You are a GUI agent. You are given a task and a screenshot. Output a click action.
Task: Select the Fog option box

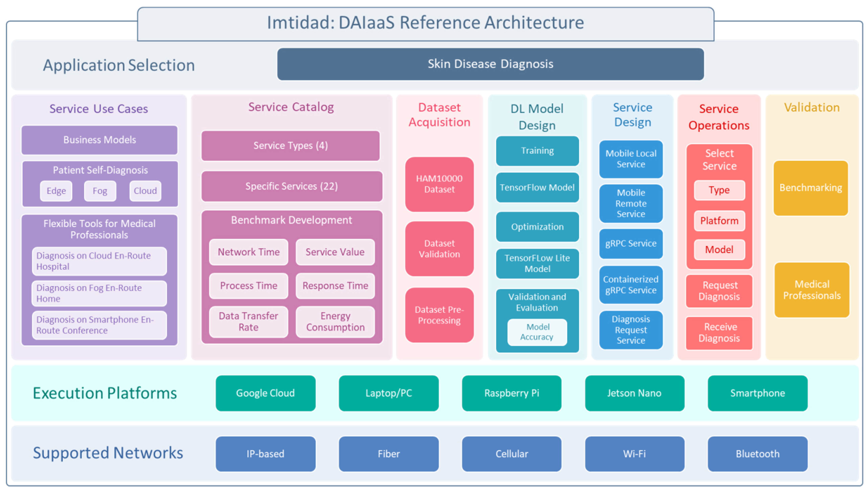click(x=100, y=191)
